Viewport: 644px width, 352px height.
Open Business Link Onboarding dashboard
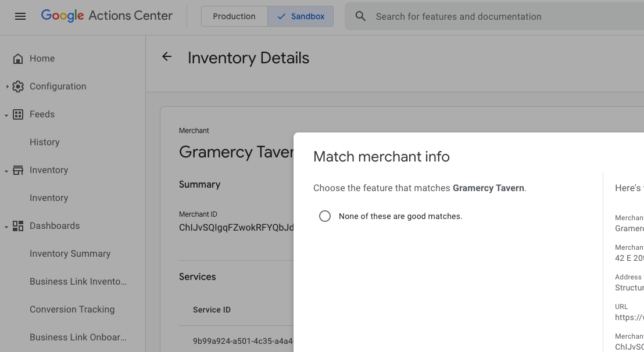coord(78,337)
